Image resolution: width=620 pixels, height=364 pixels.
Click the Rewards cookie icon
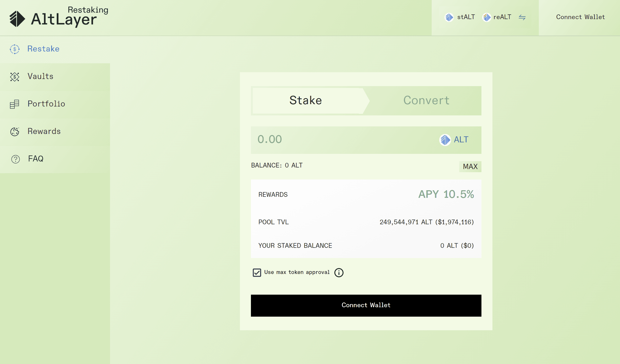tap(15, 132)
